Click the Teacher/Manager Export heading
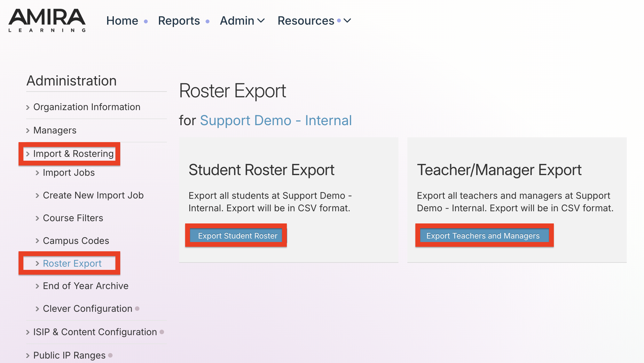 (x=499, y=170)
